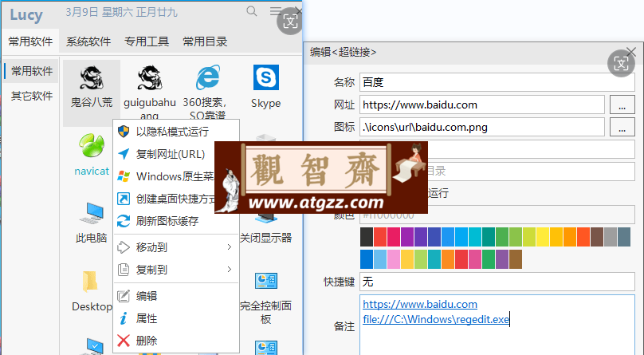Click the 网址 field with baidu URL
Viewport: 644px width, 355px height.
(481, 105)
